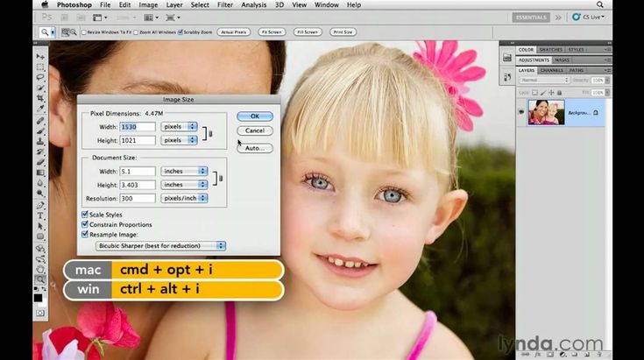Uncheck the Scale Styles checkbox
Screen dimensions: 644x360
tap(85, 214)
